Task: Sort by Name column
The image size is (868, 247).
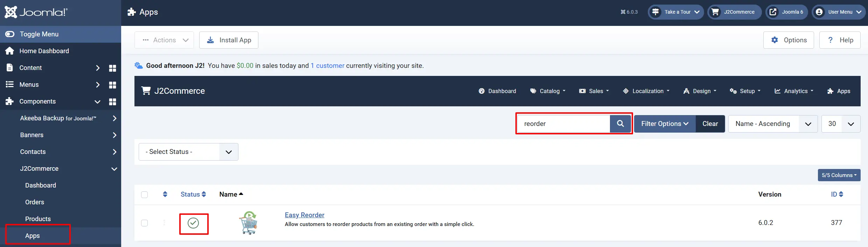Action: tap(231, 195)
